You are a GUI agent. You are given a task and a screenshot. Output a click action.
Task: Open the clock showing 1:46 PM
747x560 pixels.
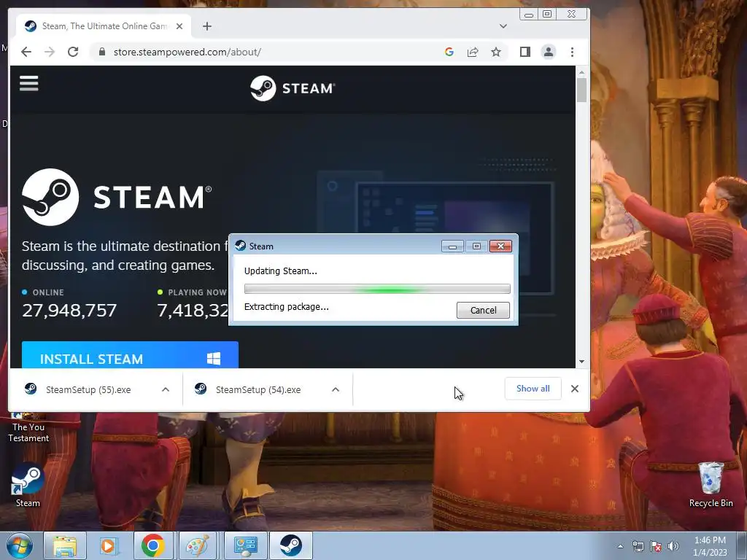[710, 546]
